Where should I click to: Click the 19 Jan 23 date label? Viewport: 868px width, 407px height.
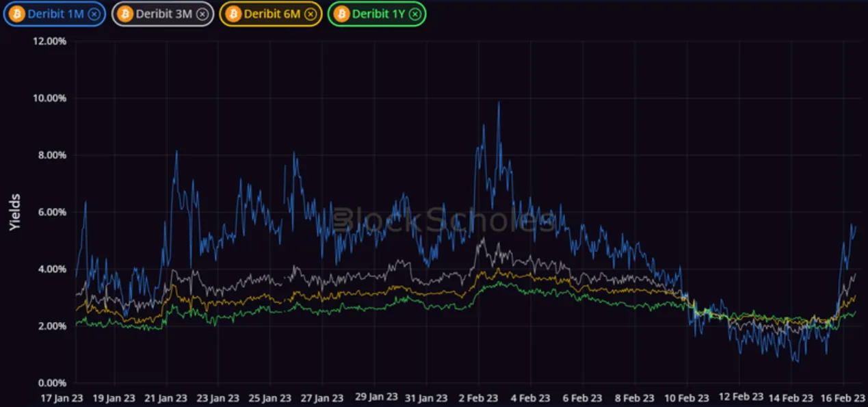(114, 397)
